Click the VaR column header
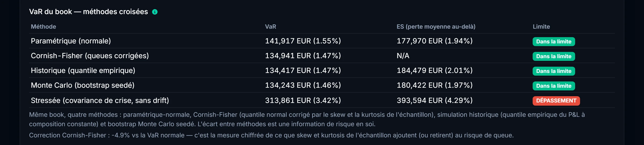Image resolution: width=644 pixels, height=145 pixels. pos(271,26)
